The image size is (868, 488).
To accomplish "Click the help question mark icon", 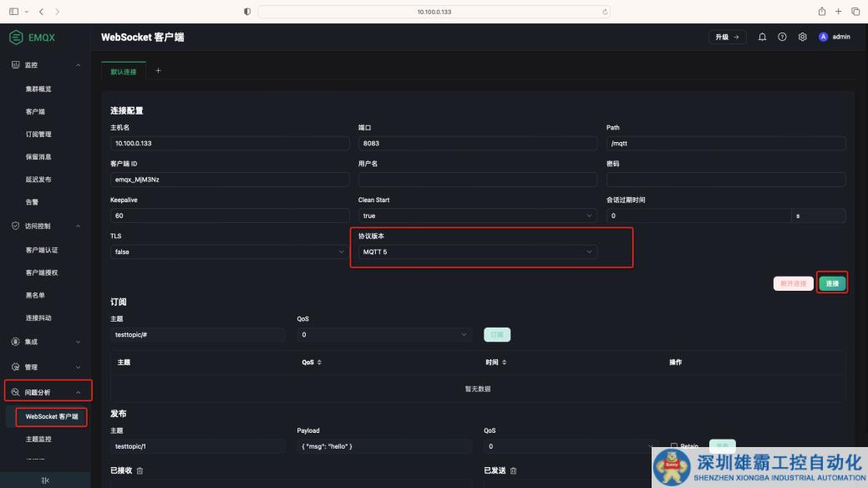I will point(782,37).
